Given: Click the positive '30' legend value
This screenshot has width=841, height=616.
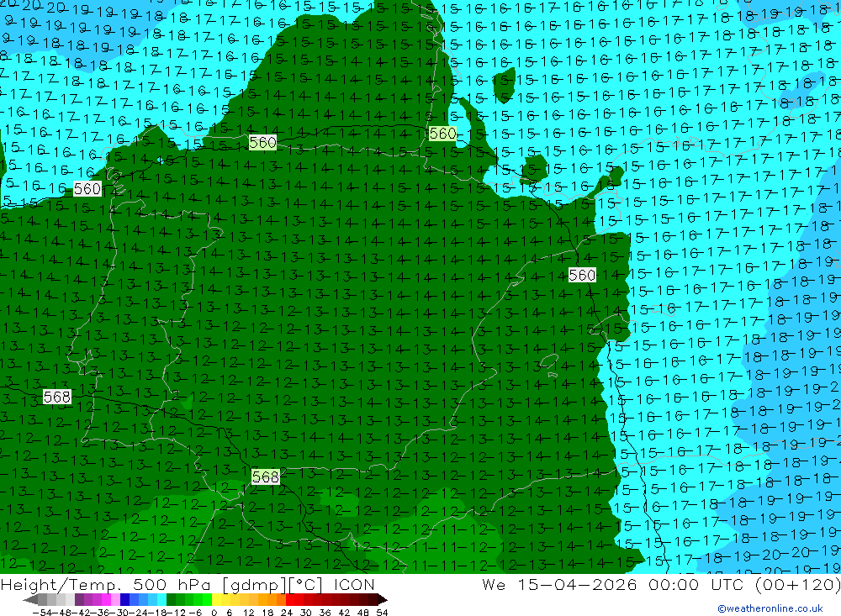Looking at the screenshot, I should [306, 613].
